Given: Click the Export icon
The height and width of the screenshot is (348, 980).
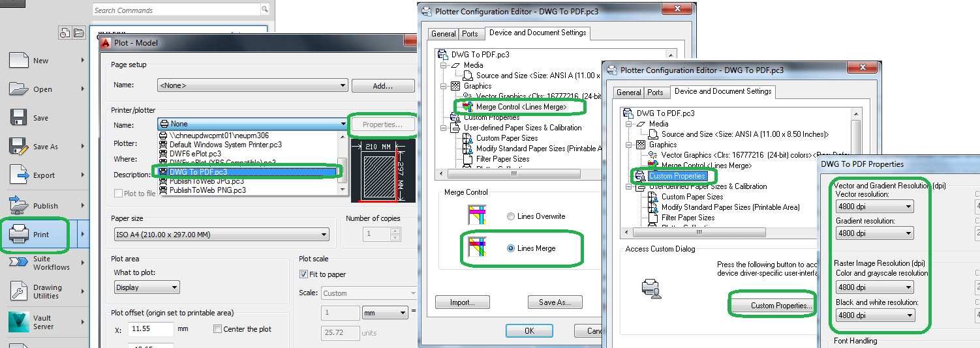Looking at the screenshot, I should (x=18, y=175).
